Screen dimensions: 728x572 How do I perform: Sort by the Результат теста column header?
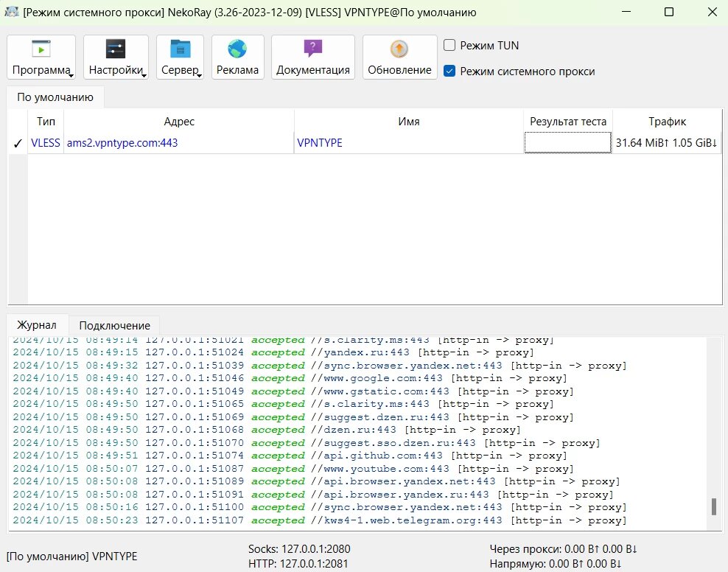(568, 121)
